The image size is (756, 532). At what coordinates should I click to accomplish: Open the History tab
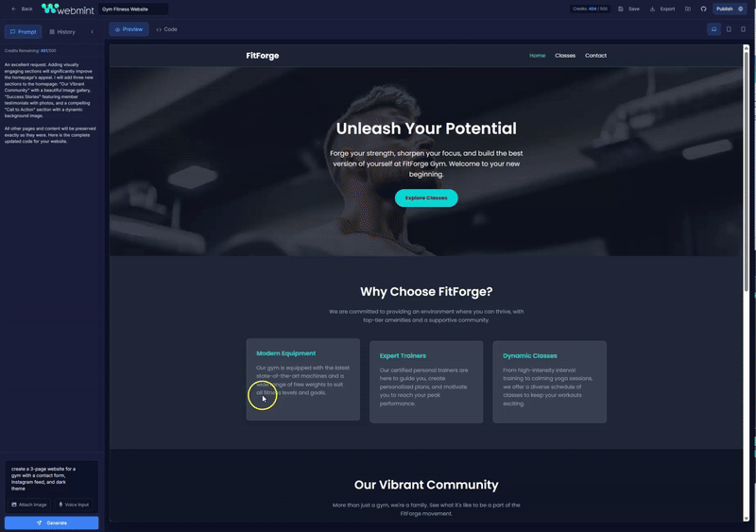point(62,32)
